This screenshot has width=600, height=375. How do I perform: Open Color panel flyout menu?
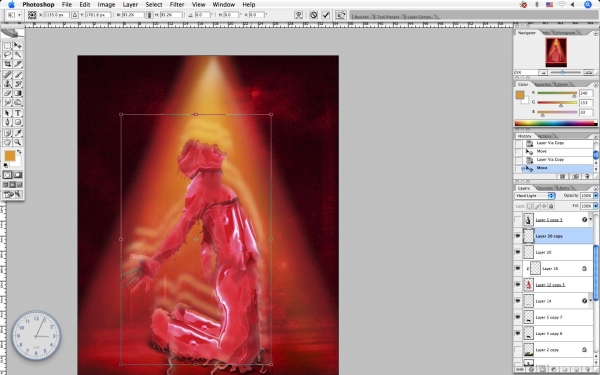coord(595,85)
